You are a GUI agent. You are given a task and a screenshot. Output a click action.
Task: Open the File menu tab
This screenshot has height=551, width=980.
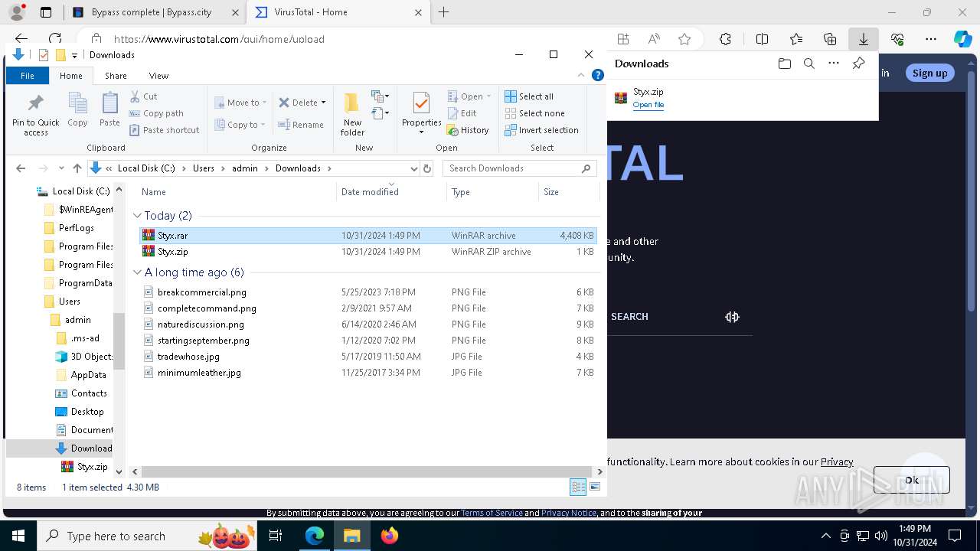point(28,76)
